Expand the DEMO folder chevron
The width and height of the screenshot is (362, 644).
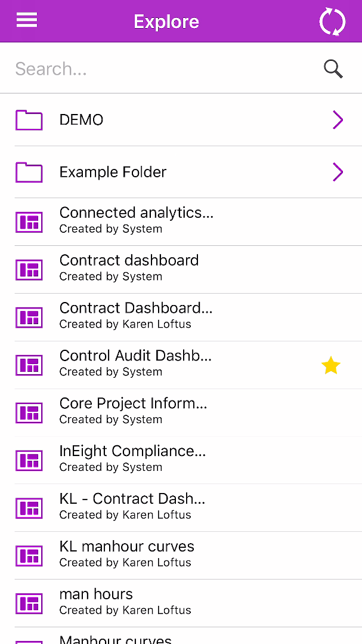[x=338, y=120]
